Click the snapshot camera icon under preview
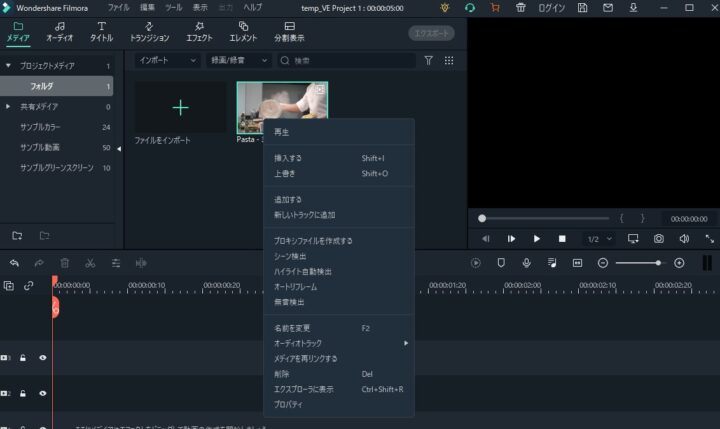The width and height of the screenshot is (720, 429). (x=659, y=239)
